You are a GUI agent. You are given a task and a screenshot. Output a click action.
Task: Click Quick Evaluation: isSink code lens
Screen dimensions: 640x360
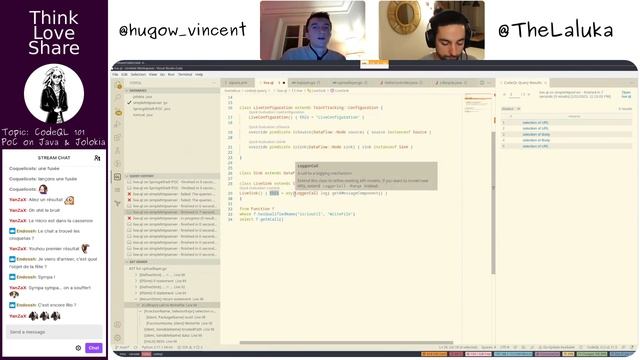click(267, 142)
